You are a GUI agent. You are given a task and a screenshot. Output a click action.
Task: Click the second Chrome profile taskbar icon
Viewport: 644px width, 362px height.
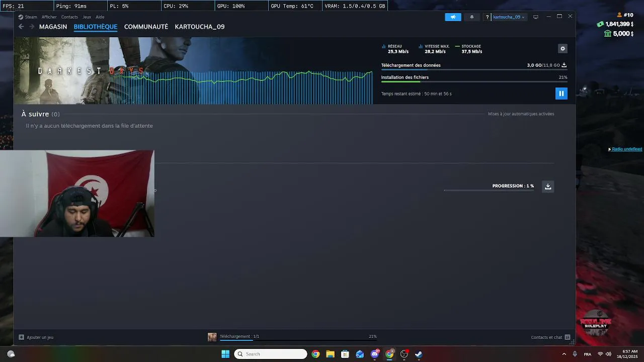[389, 354]
